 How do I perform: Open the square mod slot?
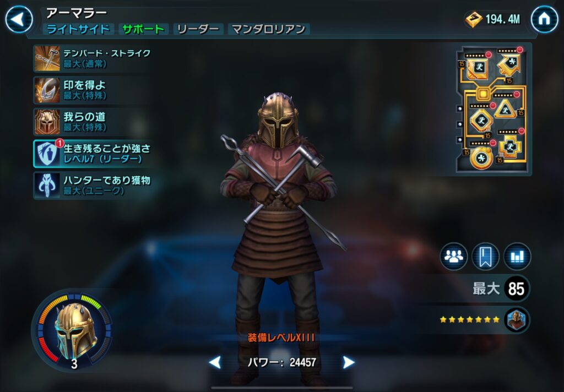pyautogui.click(x=478, y=68)
